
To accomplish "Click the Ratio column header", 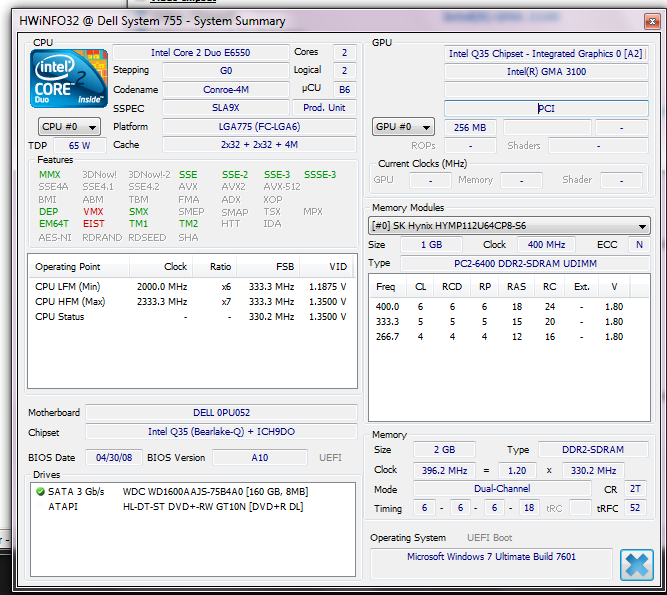I will pos(214,267).
